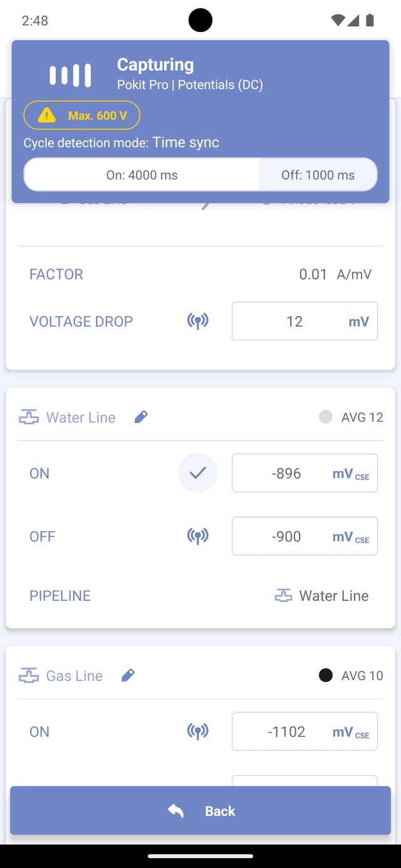Click the Factor value 0.01 A/mV
Screen dimensions: 401x868
click(335, 274)
